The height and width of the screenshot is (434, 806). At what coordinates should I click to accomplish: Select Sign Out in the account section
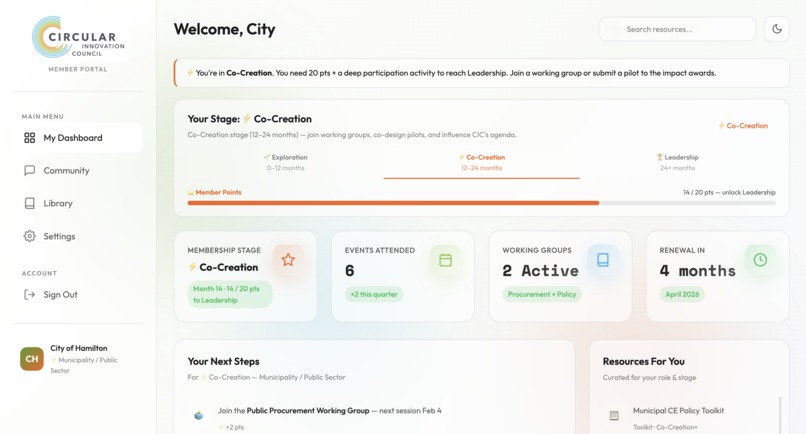(78, 295)
